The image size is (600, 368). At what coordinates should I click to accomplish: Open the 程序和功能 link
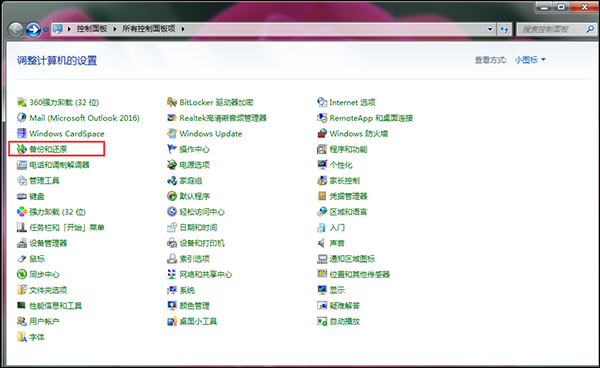pos(349,149)
